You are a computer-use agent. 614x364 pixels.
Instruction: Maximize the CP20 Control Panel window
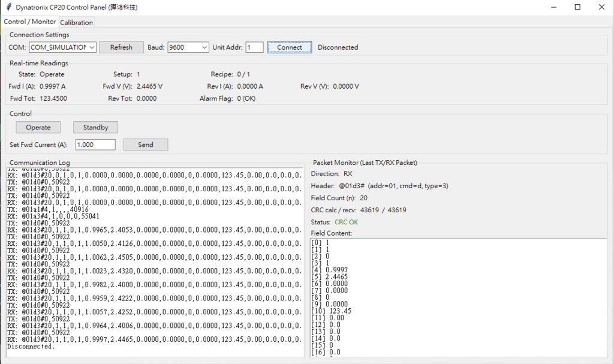577,7
